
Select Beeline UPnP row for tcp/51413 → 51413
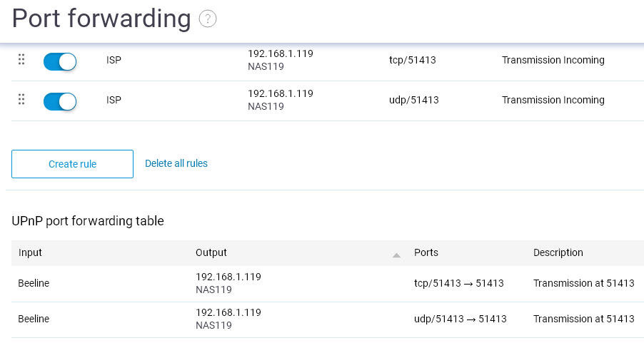pos(328,284)
